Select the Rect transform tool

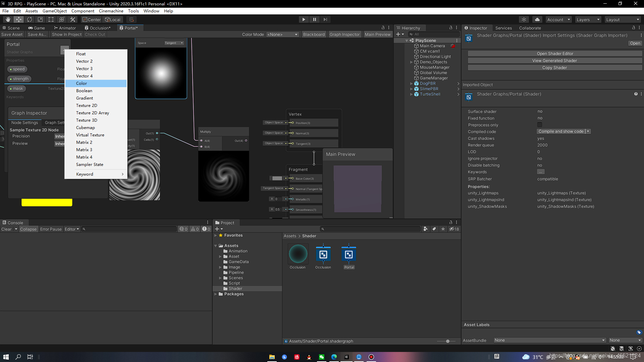(x=51, y=19)
